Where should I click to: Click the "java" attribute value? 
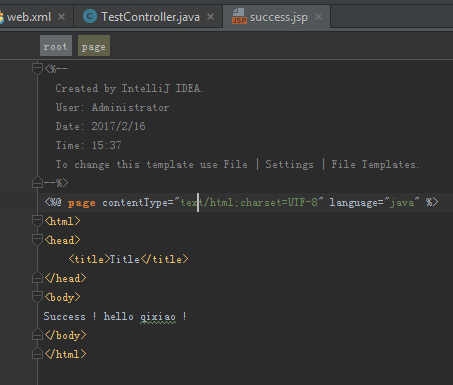(x=402, y=202)
